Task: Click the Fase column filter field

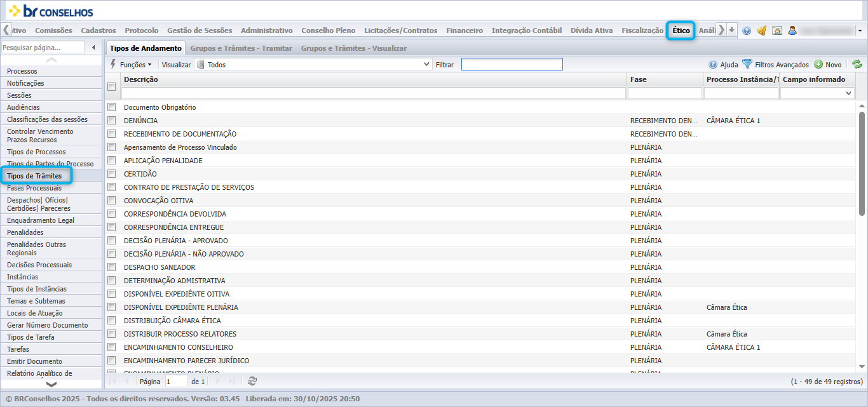Action: coord(665,93)
